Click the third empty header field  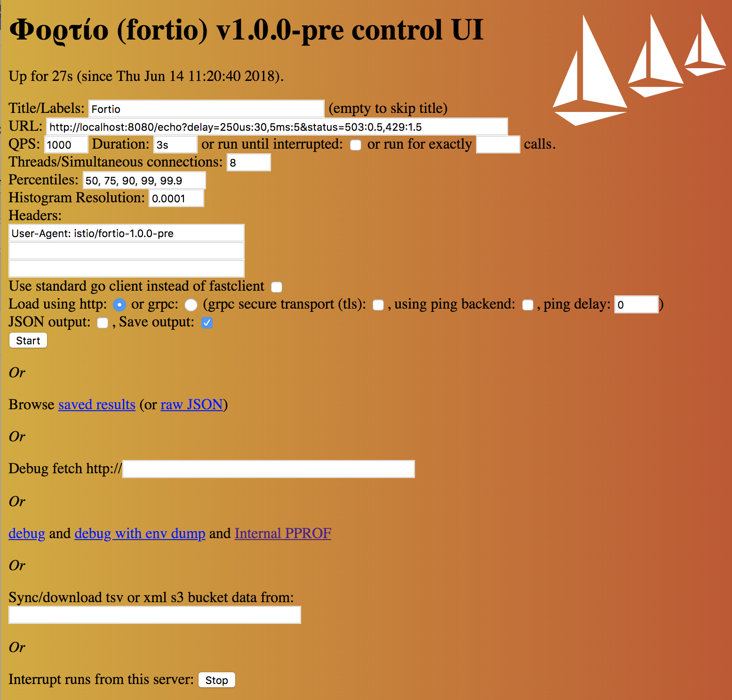coord(127,269)
